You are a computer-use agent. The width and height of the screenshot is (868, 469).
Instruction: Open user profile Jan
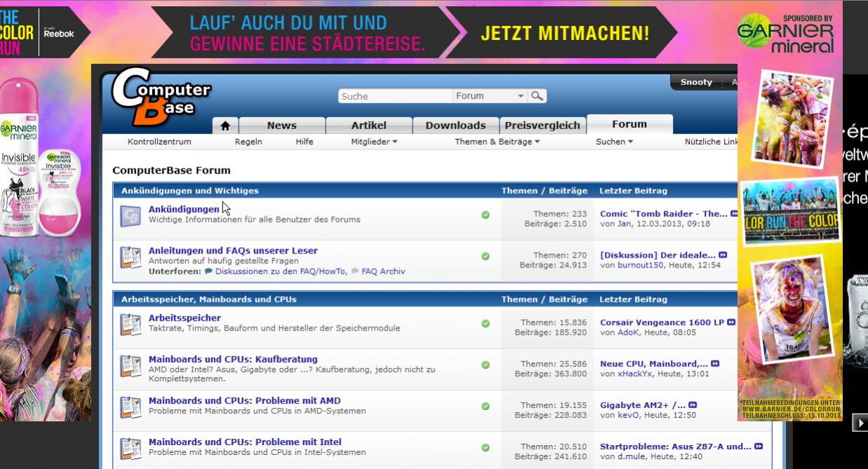(624, 224)
